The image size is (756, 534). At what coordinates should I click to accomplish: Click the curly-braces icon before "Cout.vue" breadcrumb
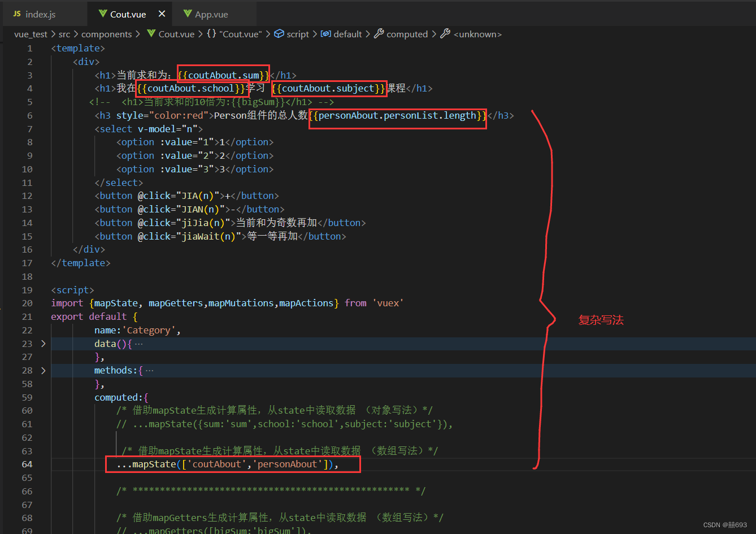point(211,34)
